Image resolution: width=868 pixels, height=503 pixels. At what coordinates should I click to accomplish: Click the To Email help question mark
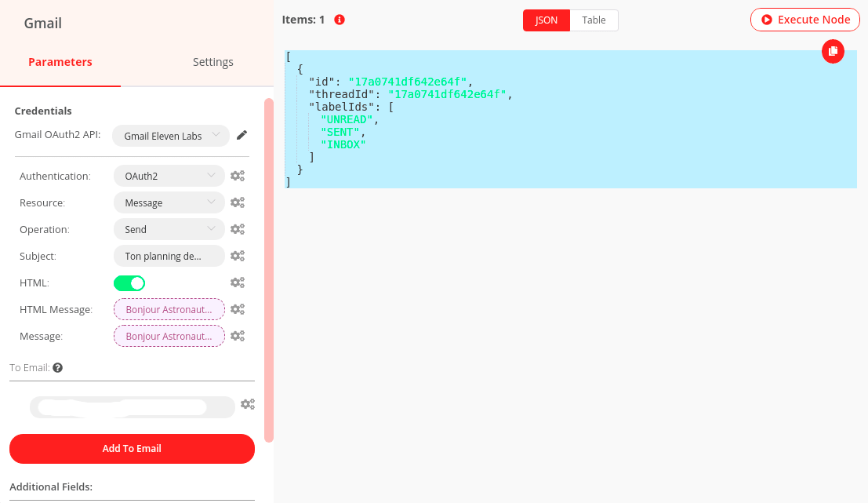58,367
